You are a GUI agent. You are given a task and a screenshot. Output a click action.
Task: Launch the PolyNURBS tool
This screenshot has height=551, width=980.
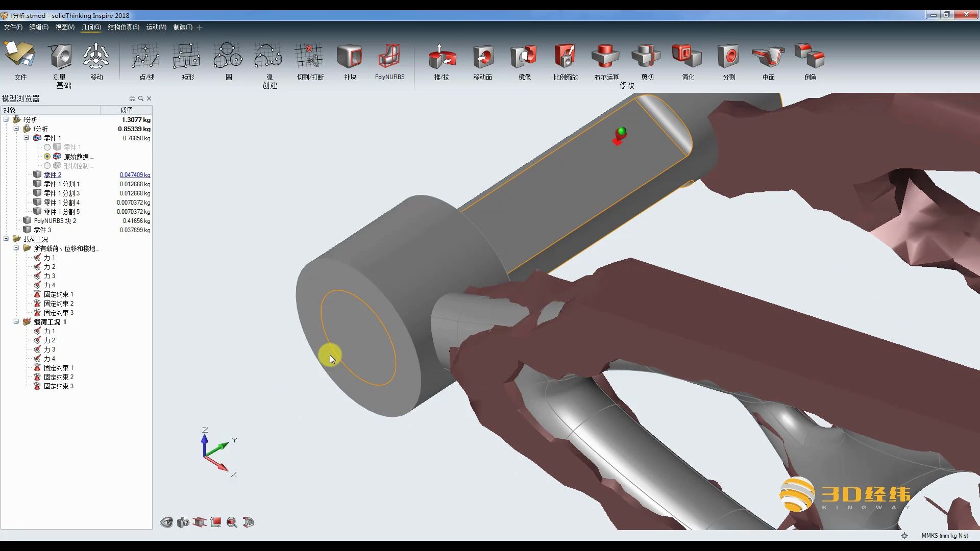(x=389, y=55)
